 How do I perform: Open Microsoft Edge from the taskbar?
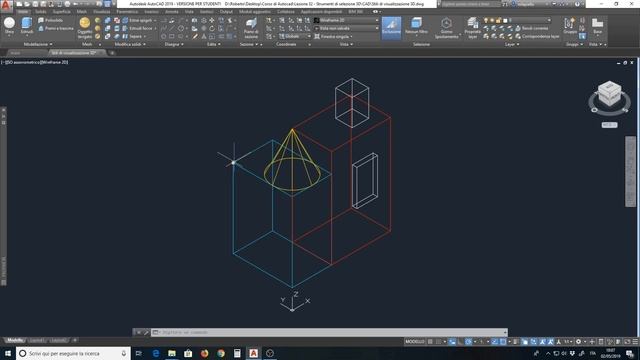coord(156,353)
